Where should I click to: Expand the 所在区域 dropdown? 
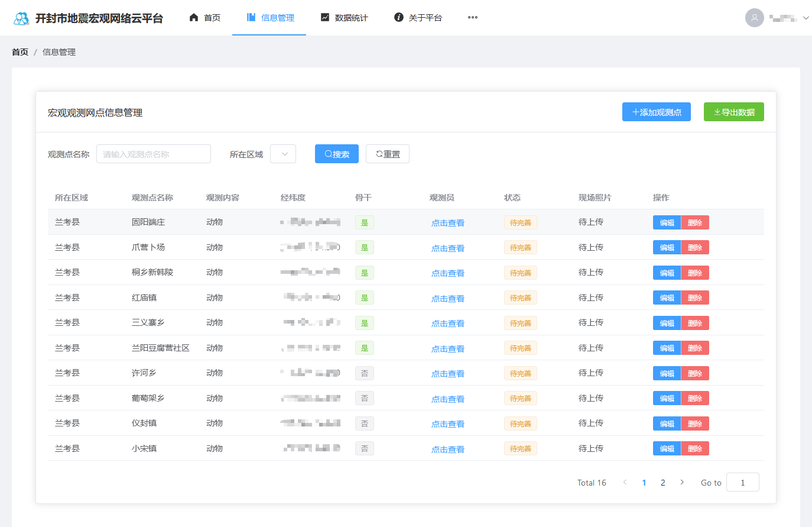coord(283,154)
